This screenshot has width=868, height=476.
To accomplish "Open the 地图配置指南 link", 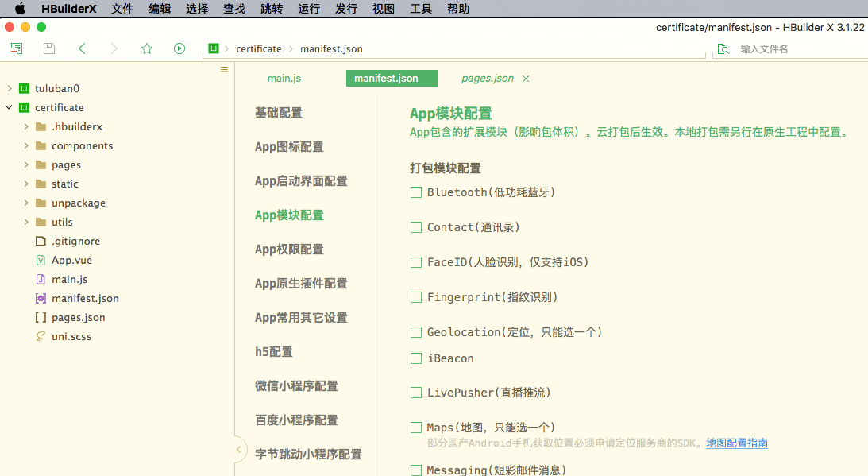I will point(737,443).
